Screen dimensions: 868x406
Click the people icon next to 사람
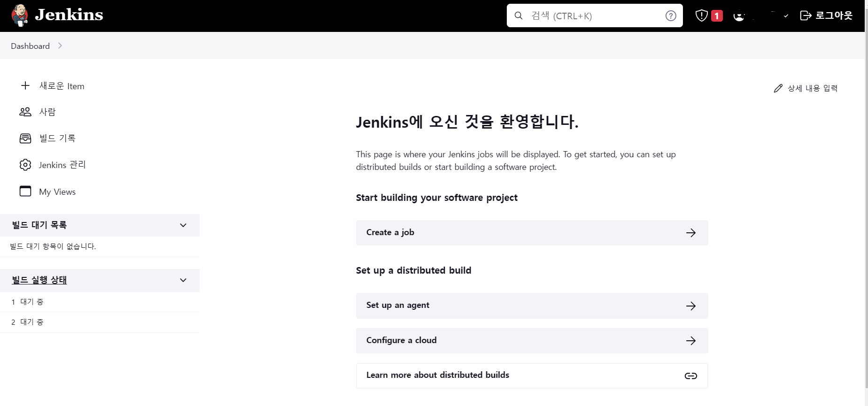[x=25, y=112]
